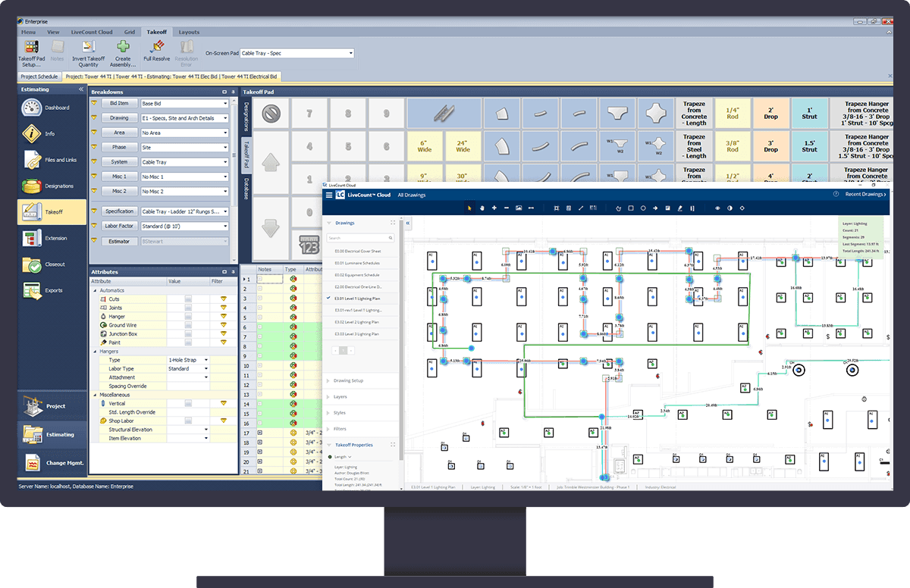Open the Project Schedule tab
The height and width of the screenshot is (588, 910).
(39, 77)
